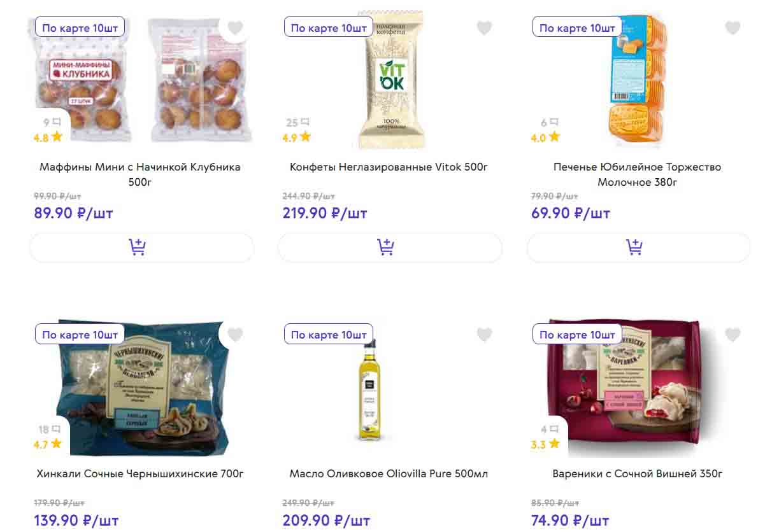
Task: Open the Yubileynoe cookies product image
Action: point(638,80)
